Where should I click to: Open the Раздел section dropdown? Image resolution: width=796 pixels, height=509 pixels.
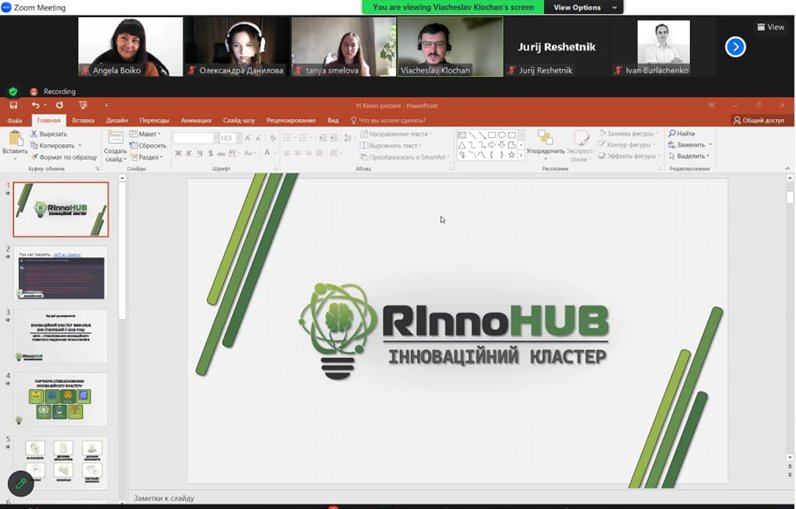(x=147, y=157)
